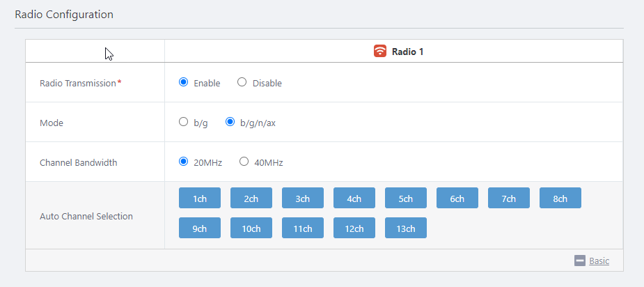Click the Radio 1 column header
Image resolution: width=644 pixels, height=287 pixels.
pos(407,51)
